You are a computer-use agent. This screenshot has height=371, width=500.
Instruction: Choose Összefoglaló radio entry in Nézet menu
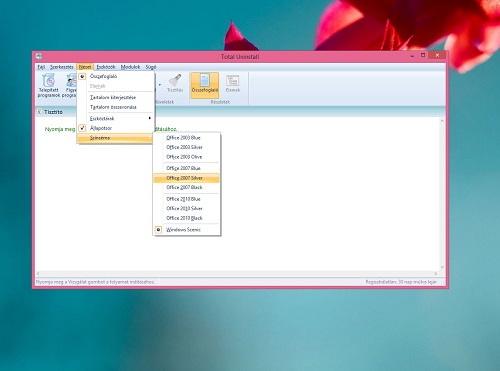pyautogui.click(x=115, y=76)
